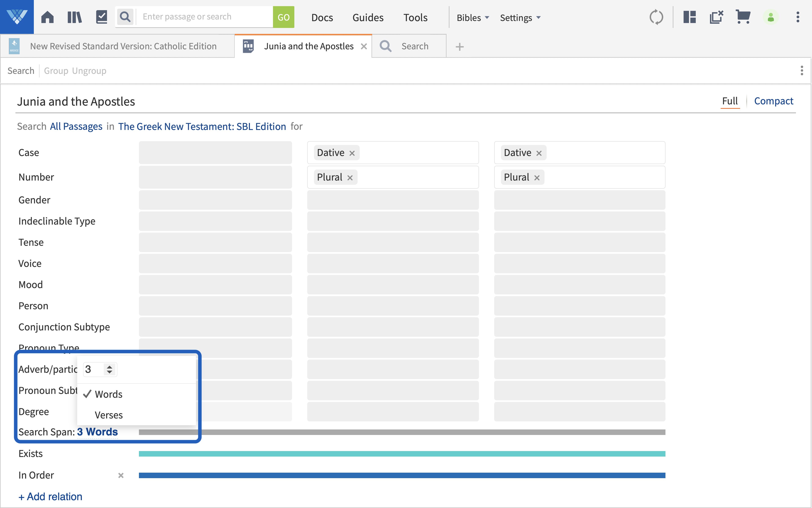This screenshot has width=812, height=508.
Task: Close the Junia and the Apostles tab
Action: pos(364,46)
